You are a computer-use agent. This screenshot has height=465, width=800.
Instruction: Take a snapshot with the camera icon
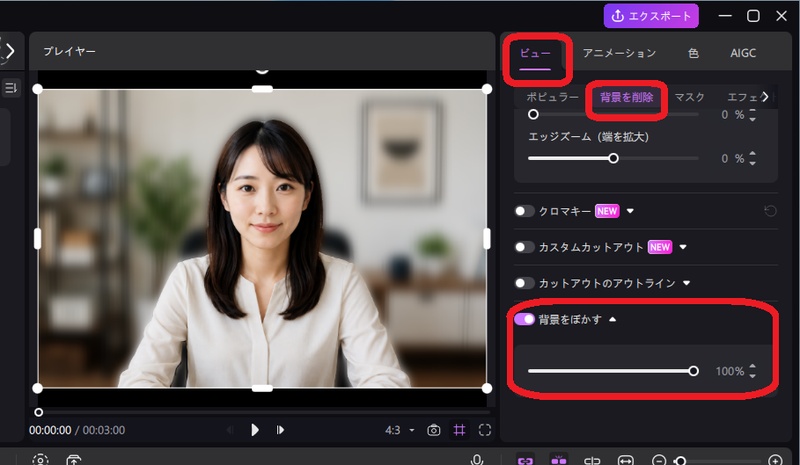click(x=434, y=430)
